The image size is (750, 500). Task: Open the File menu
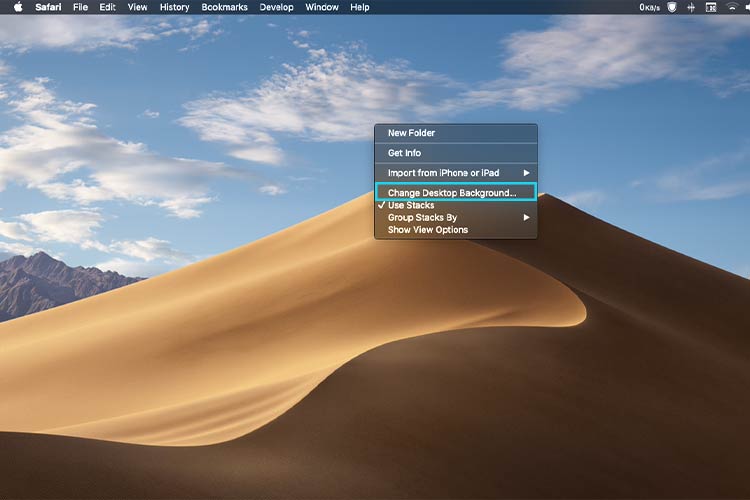[81, 7]
